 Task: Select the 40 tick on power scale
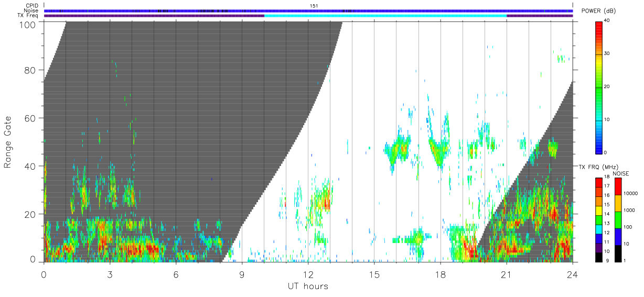[607, 21]
